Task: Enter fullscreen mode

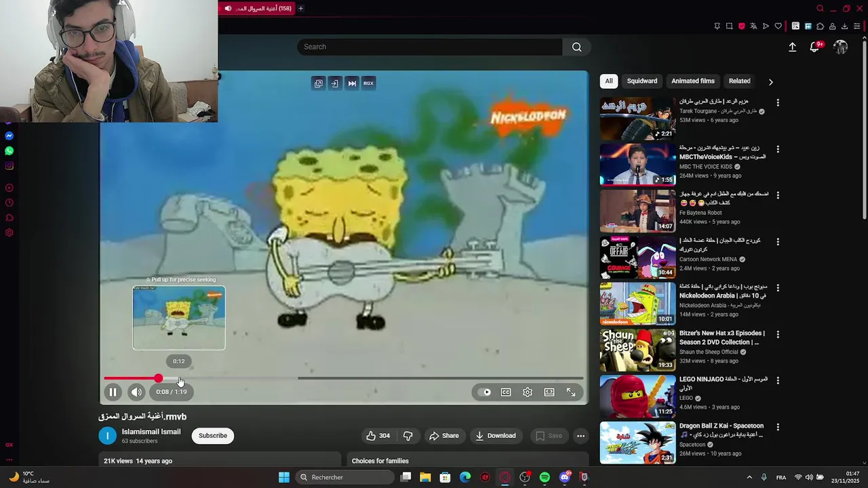Action: click(571, 392)
